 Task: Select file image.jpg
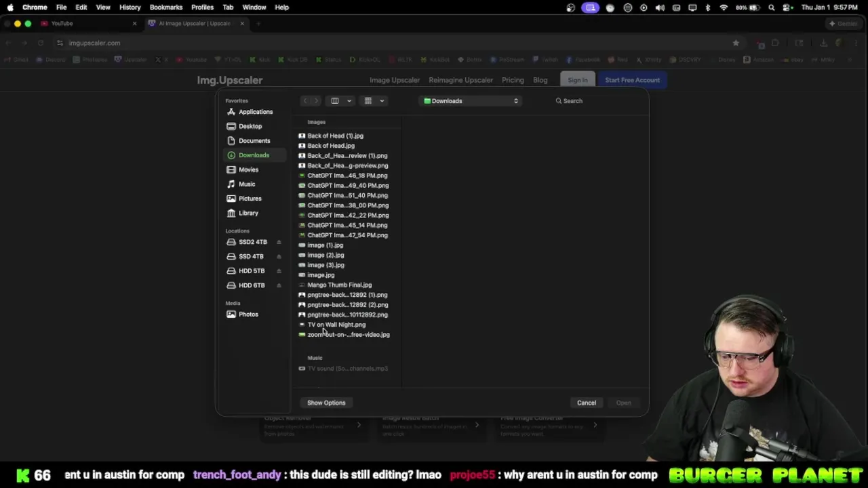321,275
